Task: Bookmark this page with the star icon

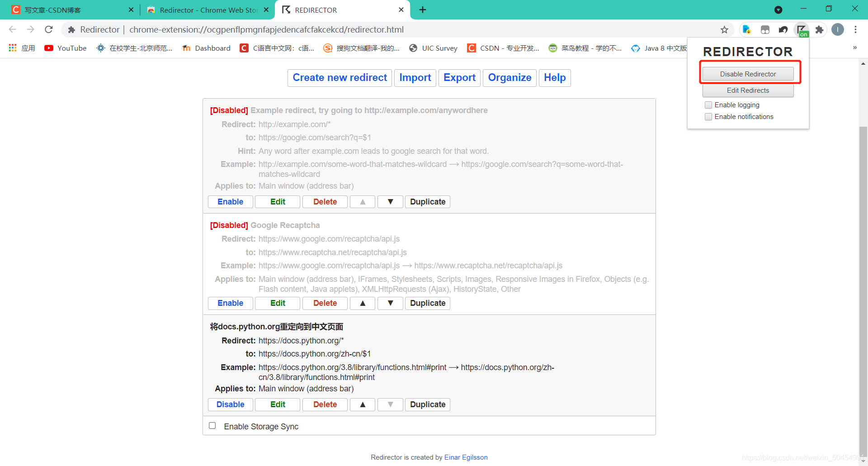Action: (724, 30)
